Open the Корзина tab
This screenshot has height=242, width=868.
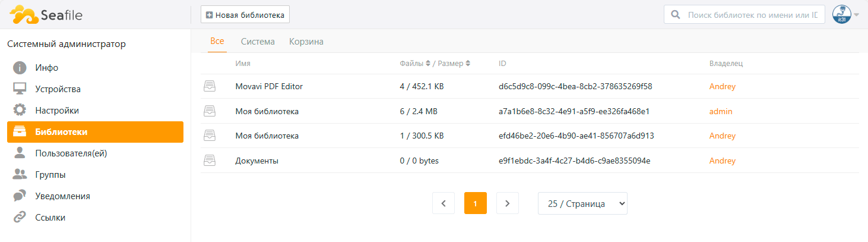pyautogui.click(x=306, y=42)
